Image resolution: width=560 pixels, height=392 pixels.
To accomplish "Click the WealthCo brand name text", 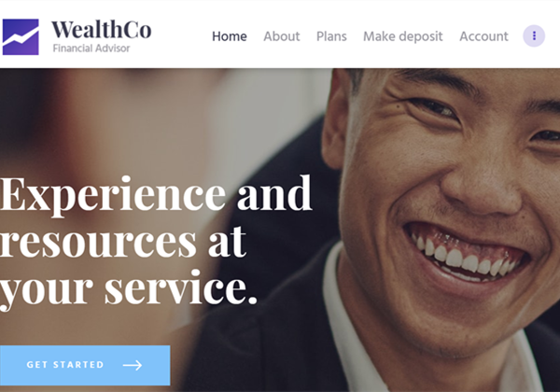I will pos(102,30).
